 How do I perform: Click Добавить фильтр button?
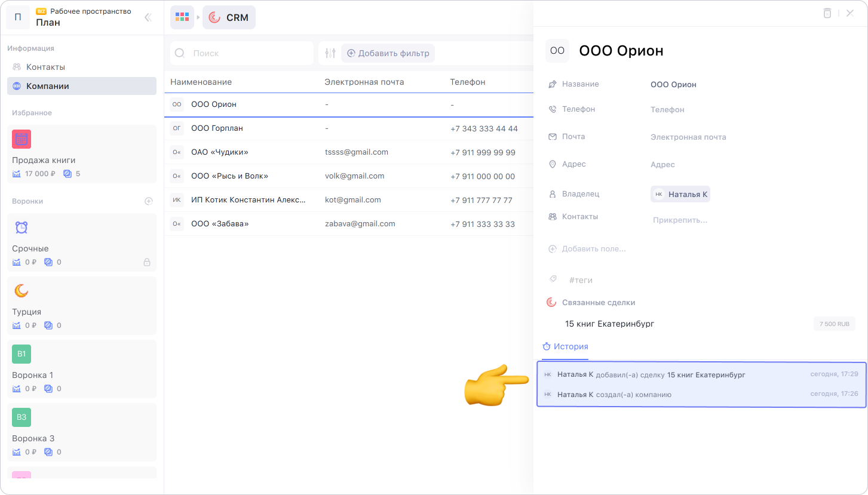[x=388, y=53]
